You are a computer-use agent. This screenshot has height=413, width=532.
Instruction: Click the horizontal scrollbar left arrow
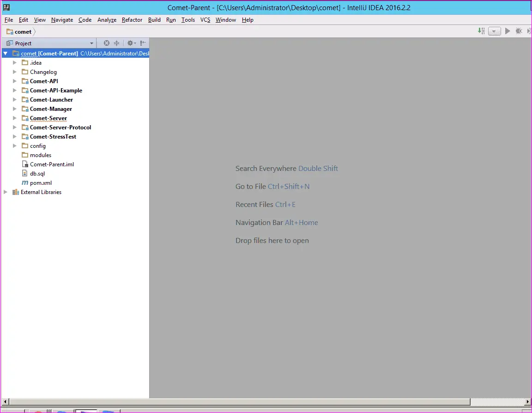click(5, 402)
